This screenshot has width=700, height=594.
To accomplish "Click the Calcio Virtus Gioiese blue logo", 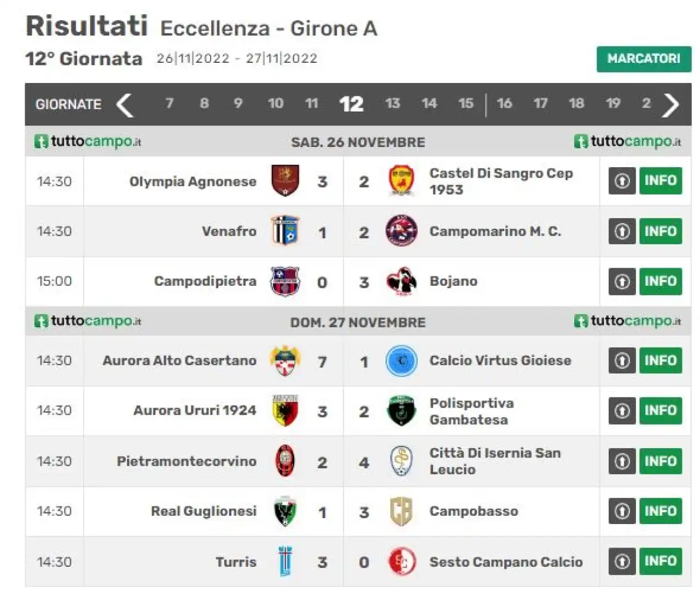I will point(401,361).
